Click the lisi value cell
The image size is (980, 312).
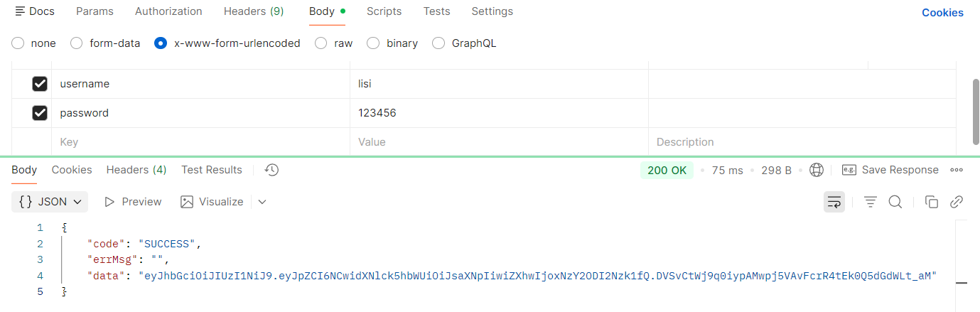(499, 84)
